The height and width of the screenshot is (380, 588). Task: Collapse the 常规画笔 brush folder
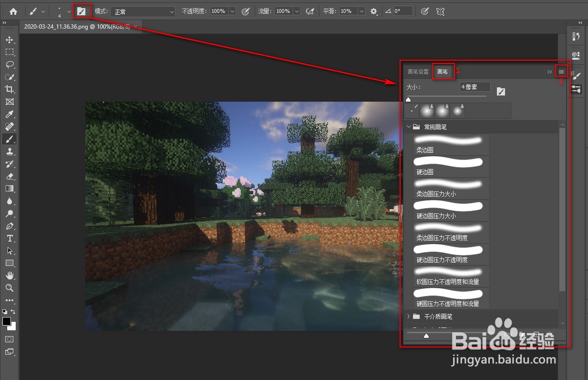coord(409,127)
